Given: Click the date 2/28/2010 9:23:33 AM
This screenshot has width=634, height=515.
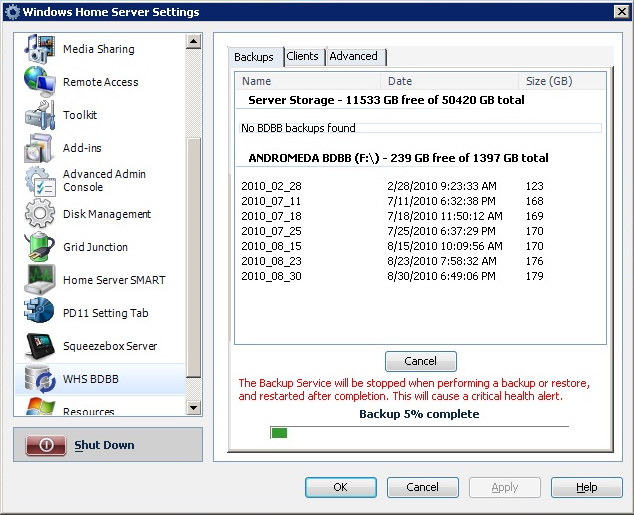Looking at the screenshot, I should tap(442, 186).
